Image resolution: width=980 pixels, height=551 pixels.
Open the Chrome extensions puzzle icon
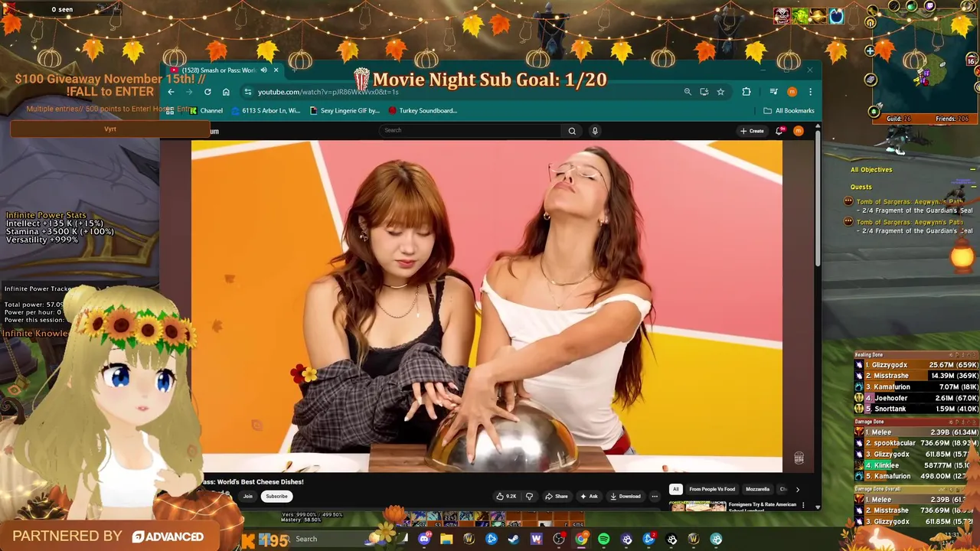(746, 92)
